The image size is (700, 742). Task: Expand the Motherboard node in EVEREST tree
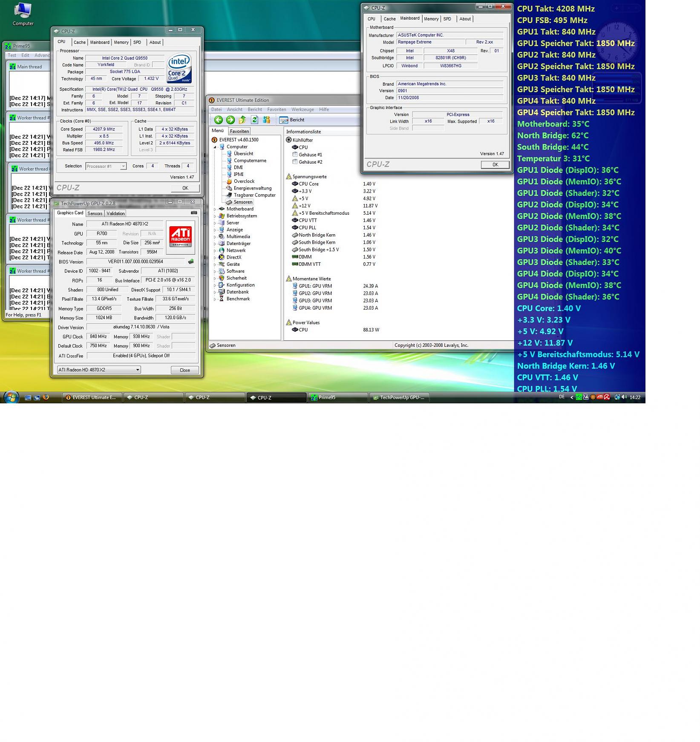(215, 209)
